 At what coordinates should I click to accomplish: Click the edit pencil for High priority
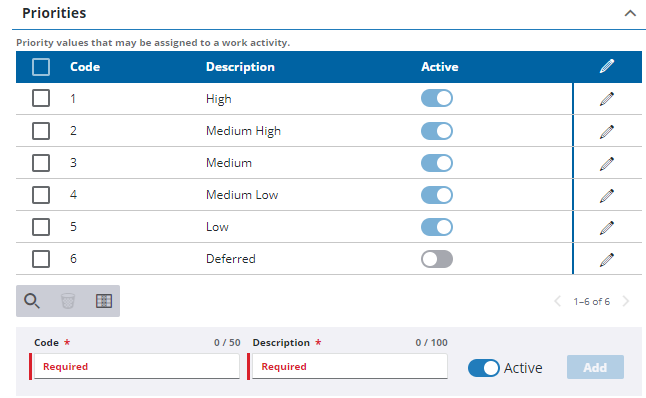pos(606,99)
